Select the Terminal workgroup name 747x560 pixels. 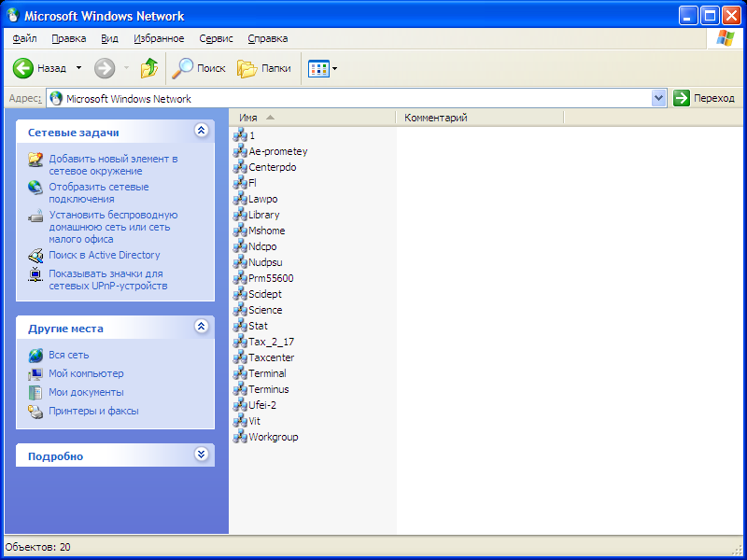pyautogui.click(x=267, y=373)
